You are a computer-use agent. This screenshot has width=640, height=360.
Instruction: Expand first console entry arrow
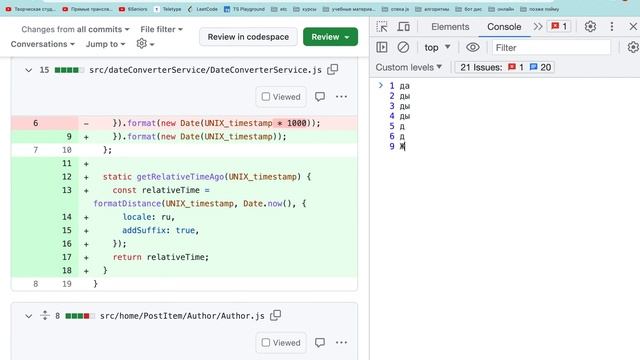(x=380, y=85)
